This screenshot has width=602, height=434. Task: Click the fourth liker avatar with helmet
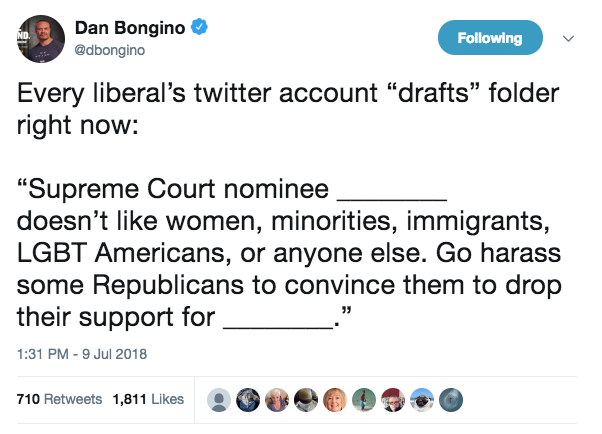click(x=306, y=400)
